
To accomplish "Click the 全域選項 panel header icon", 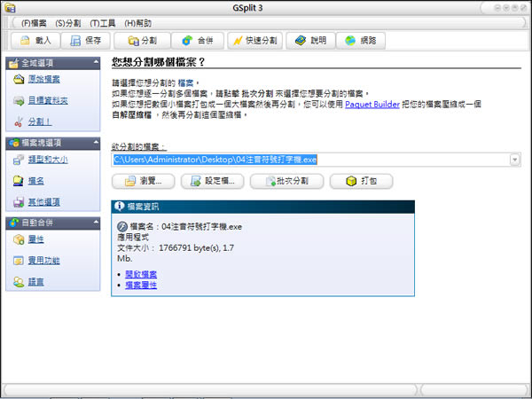I will click(x=13, y=63).
